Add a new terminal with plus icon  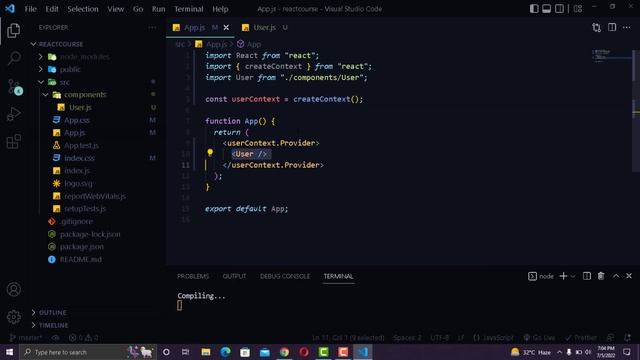pyautogui.click(x=563, y=276)
